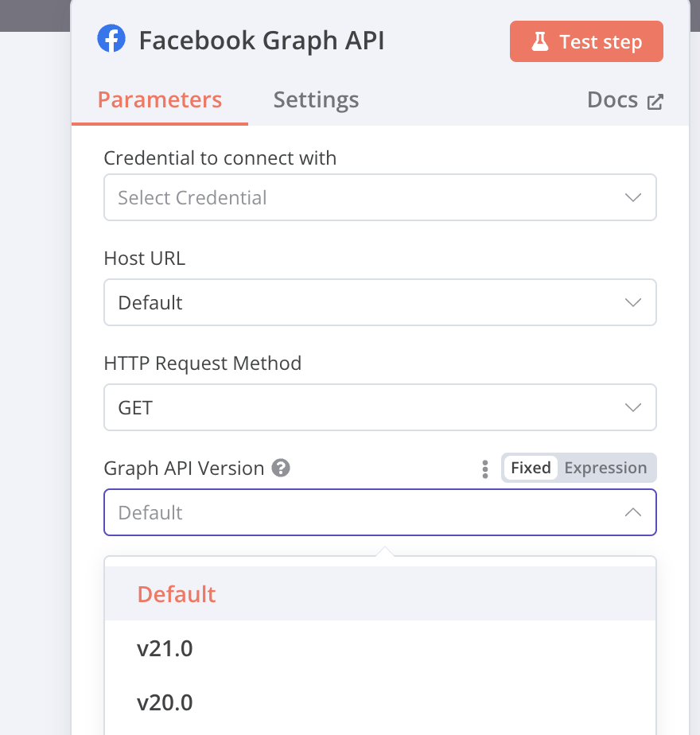Click the Graph API Version input field
Viewport: 700px width, 735px height.
pos(379,512)
